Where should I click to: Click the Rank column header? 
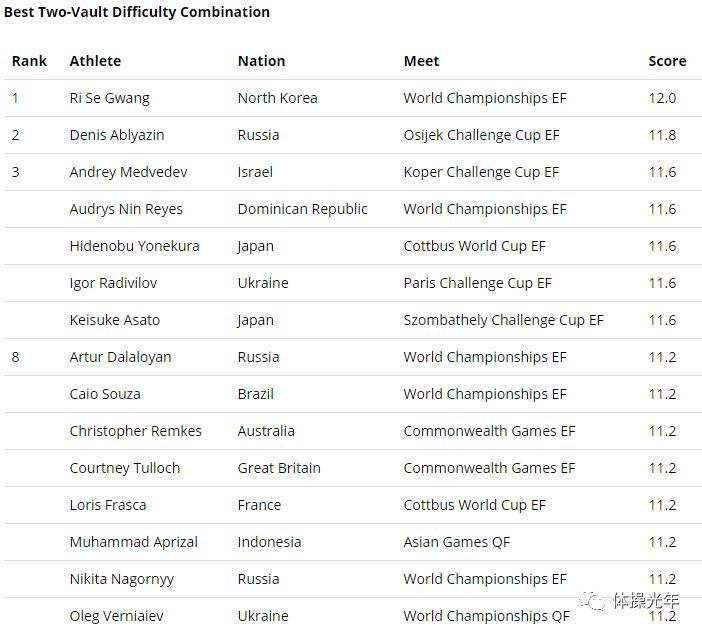(30, 61)
